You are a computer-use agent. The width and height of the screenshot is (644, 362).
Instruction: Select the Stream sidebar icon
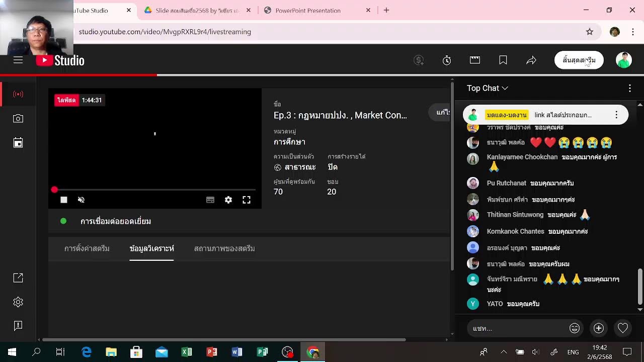pyautogui.click(x=18, y=94)
